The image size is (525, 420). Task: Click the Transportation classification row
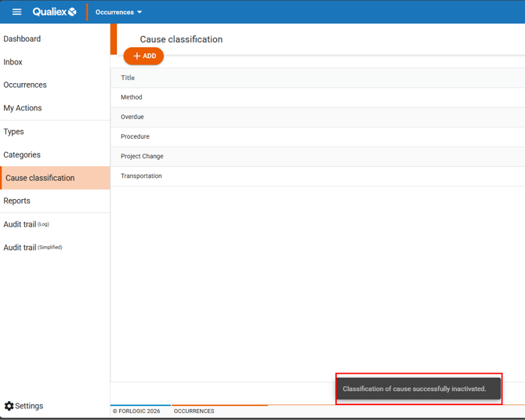141,176
